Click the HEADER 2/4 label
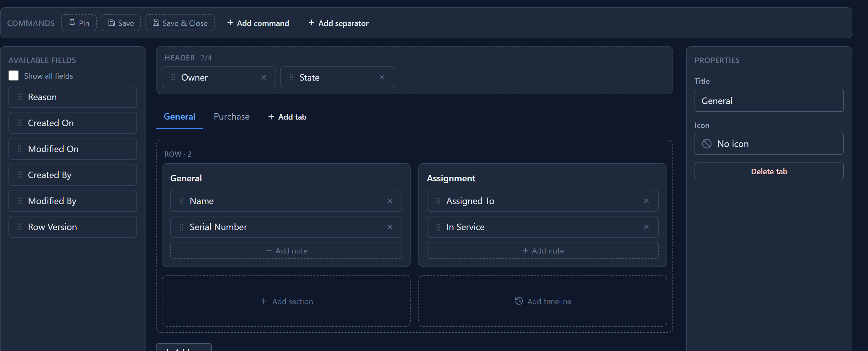This screenshot has width=868, height=351. click(x=188, y=58)
